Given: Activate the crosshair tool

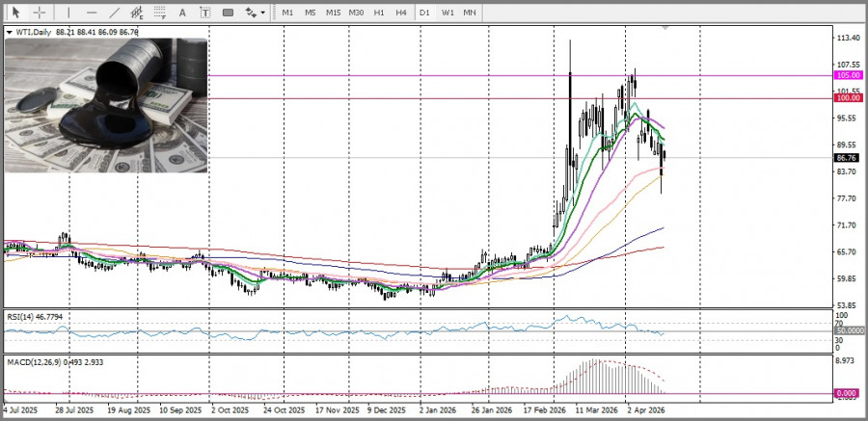Looking at the screenshot, I should pyautogui.click(x=40, y=13).
